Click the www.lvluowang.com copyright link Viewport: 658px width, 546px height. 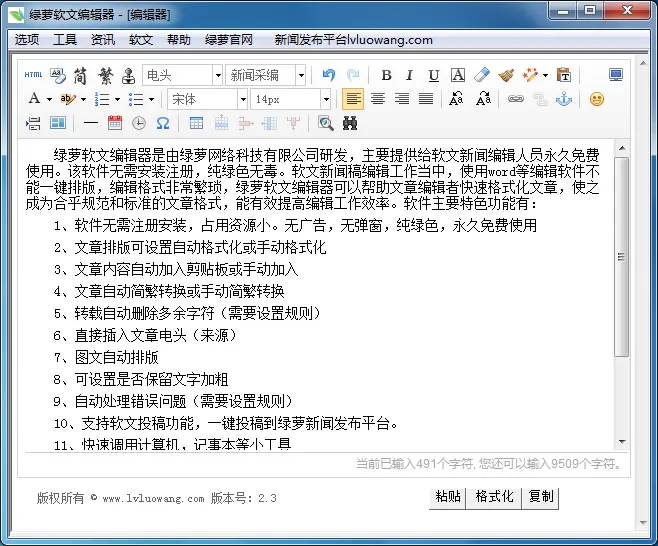tap(153, 499)
